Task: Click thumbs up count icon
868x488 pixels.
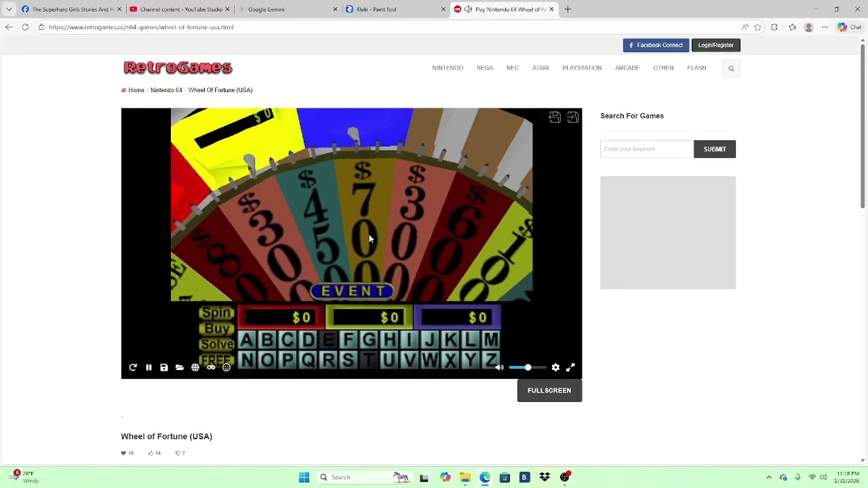Action: (151, 453)
